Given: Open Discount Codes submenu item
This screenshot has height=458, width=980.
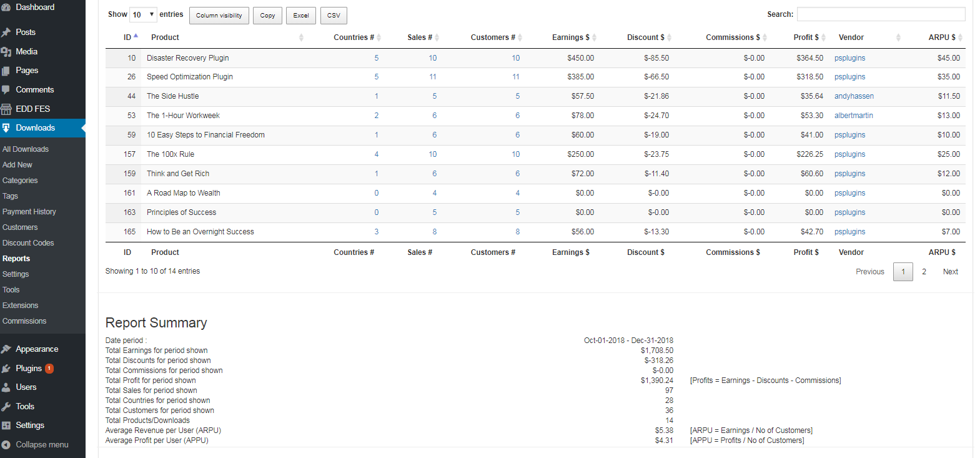Looking at the screenshot, I should 28,243.
